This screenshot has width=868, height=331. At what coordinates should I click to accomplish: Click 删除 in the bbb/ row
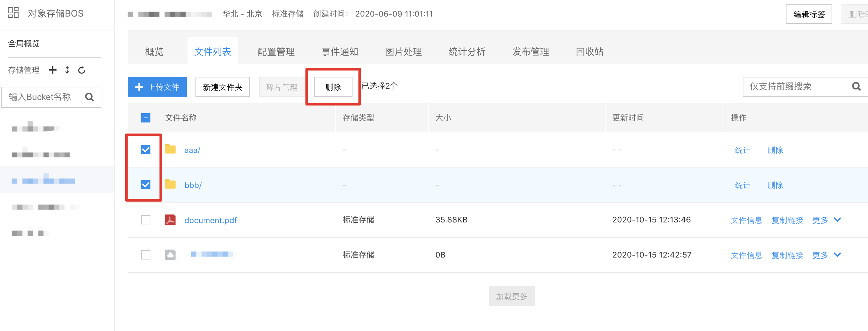(775, 185)
